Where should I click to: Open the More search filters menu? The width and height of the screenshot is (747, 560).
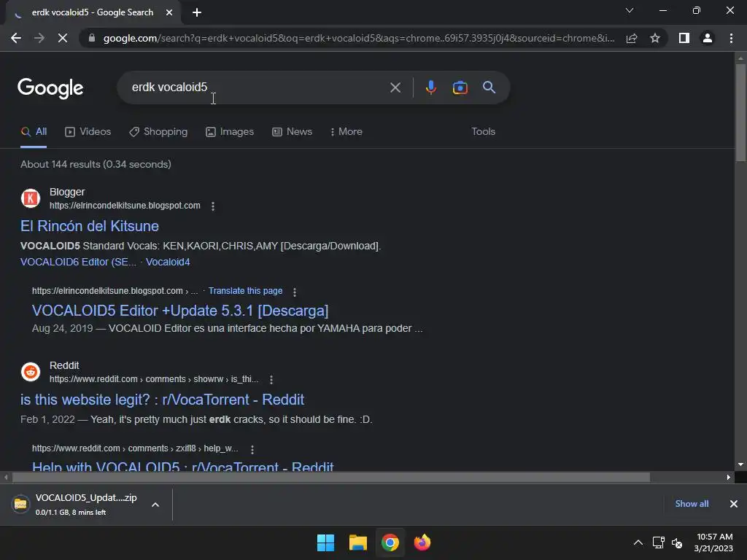coord(347,132)
